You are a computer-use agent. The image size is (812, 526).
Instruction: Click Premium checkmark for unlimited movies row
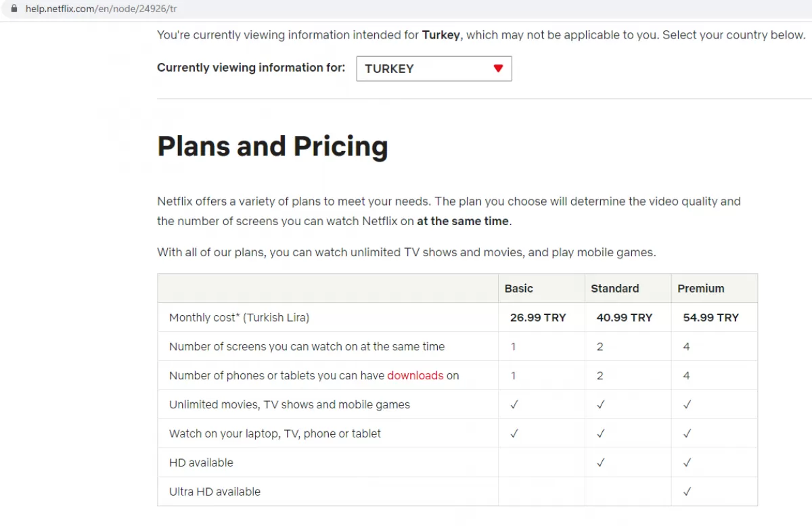point(687,404)
